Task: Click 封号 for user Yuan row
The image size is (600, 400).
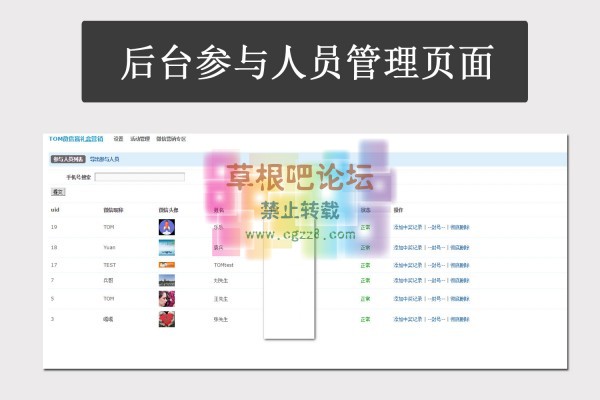Action: (x=437, y=246)
